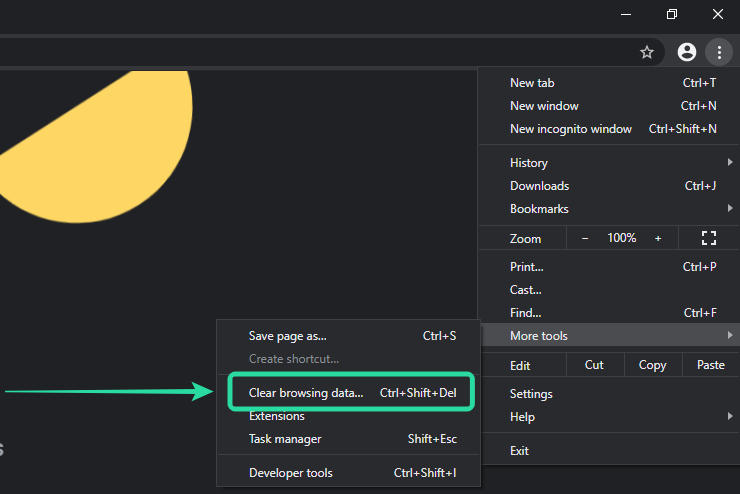
Task: Click the three-dot Chrome menu icon
Action: click(718, 52)
